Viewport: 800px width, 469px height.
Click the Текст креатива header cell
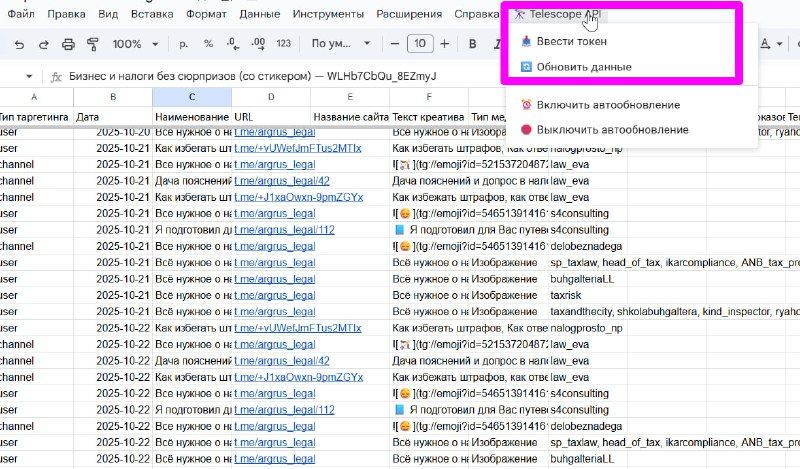pos(429,117)
